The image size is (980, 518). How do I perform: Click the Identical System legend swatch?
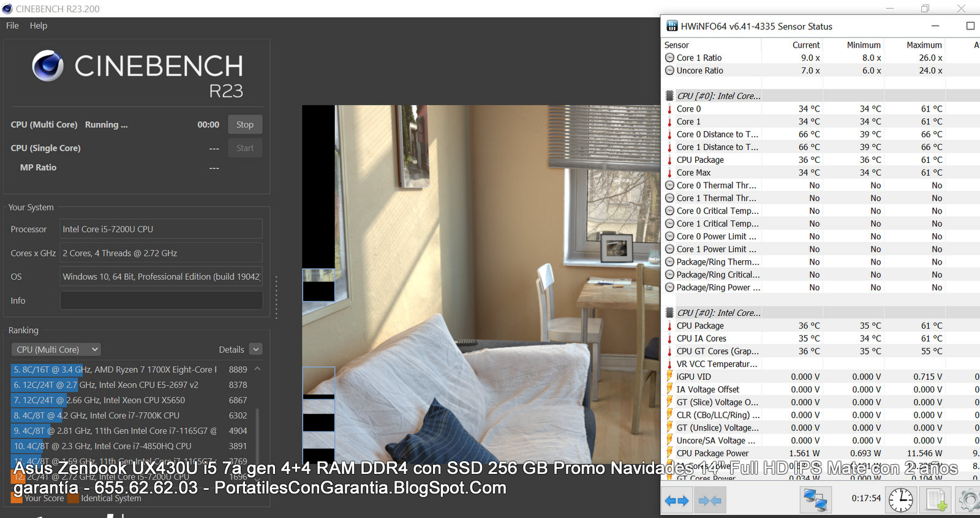[x=73, y=498]
